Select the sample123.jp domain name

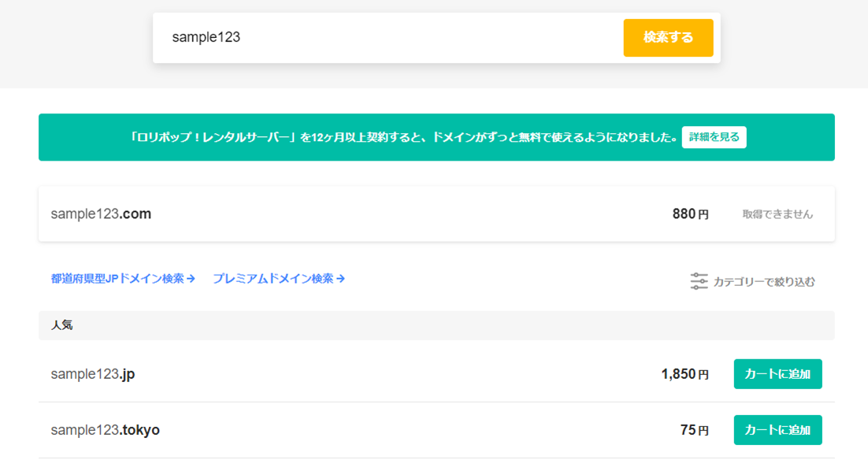point(93,374)
